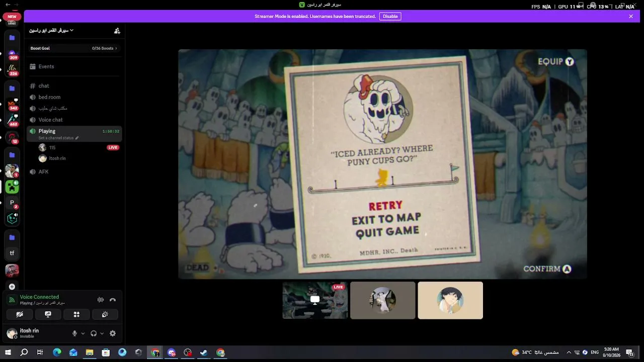Click the itosh rin user panel avatar
Screen dimensions: 644x362
click(x=12, y=333)
